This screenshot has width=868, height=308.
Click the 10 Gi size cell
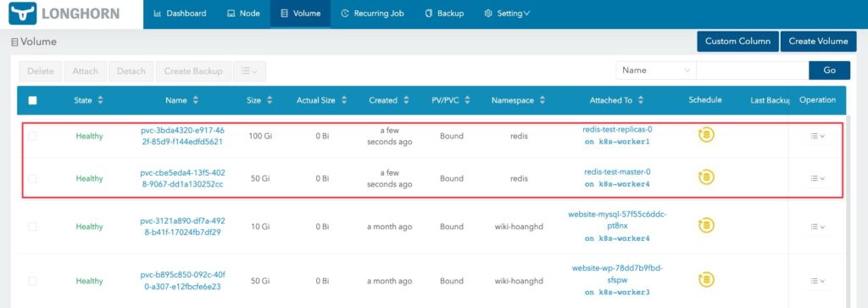tap(259, 227)
